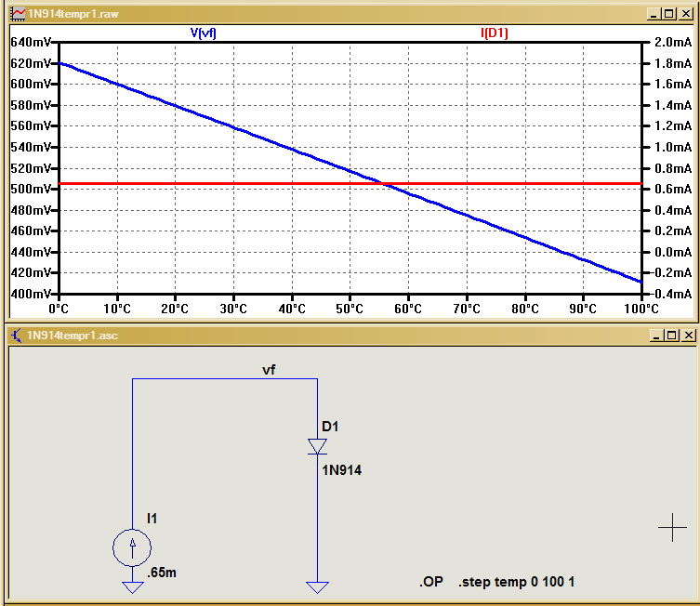700x606 pixels.
Task: Click the 100°C horizontal axis label
Action: pyautogui.click(x=641, y=309)
